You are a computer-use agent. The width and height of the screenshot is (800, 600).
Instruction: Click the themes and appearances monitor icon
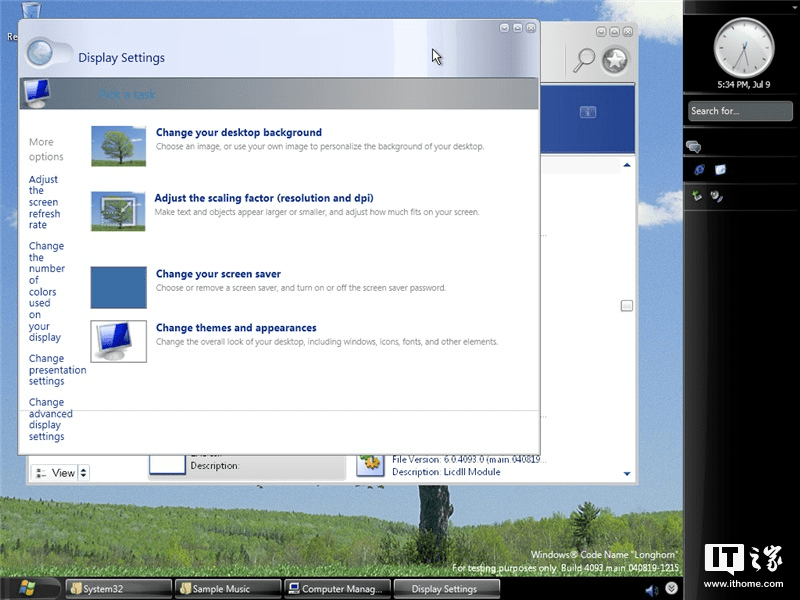118,342
